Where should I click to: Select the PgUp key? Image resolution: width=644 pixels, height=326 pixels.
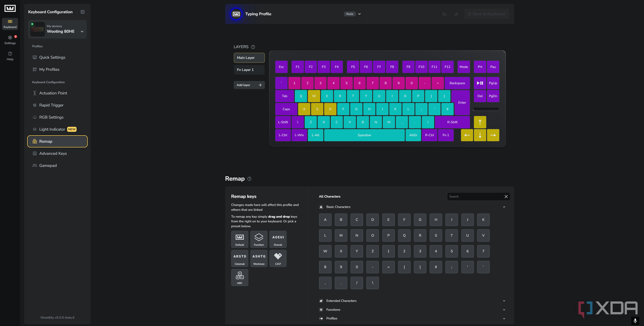tap(493, 83)
